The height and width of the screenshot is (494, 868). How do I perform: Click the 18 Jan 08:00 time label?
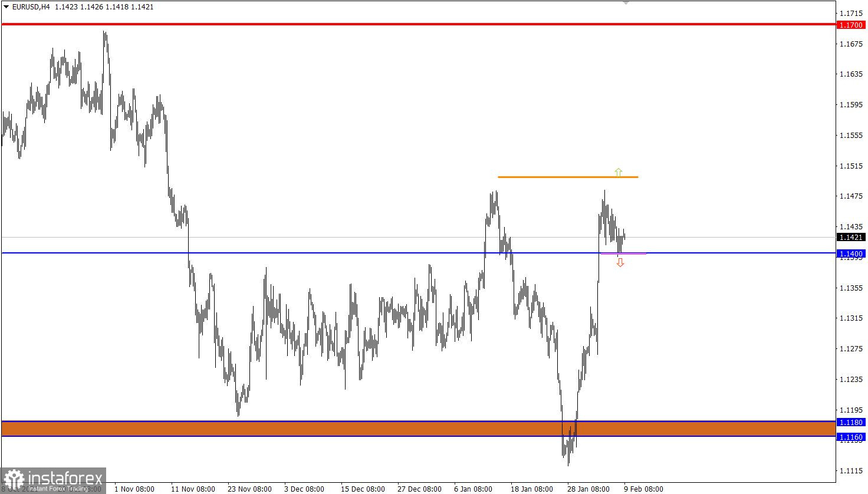(x=532, y=489)
